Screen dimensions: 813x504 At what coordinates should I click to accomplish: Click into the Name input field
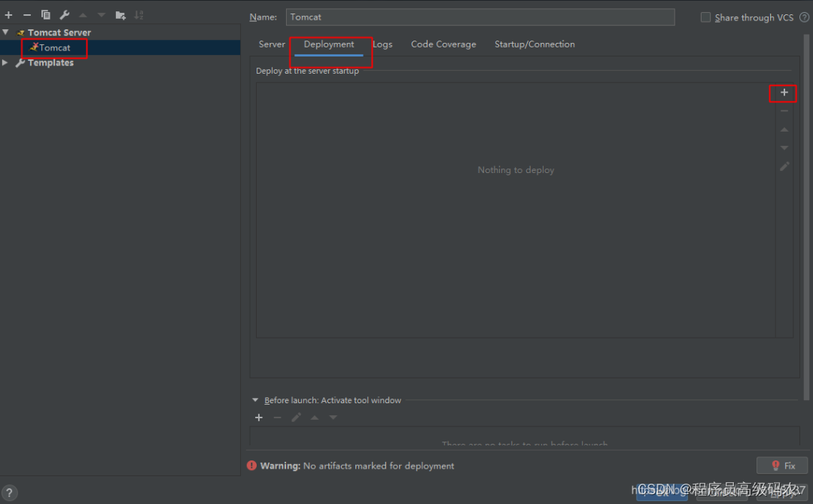point(480,17)
